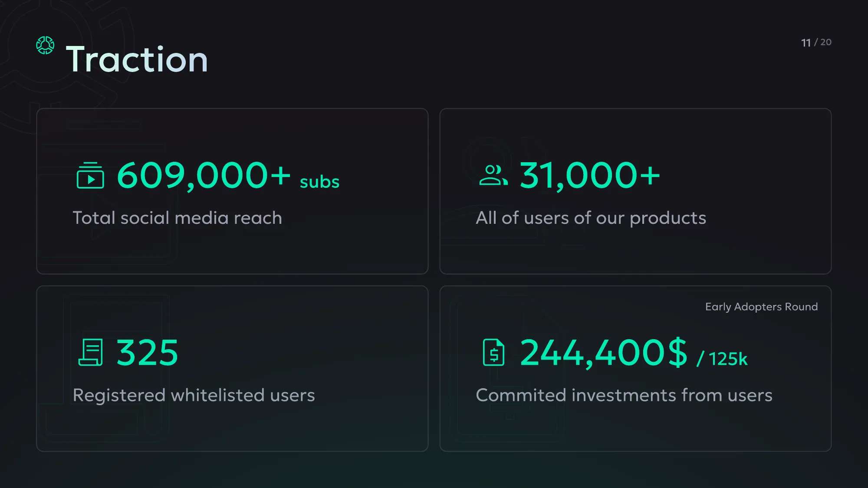This screenshot has height=488, width=868.
Task: Click the users icon beside 31,000+
Action: pyautogui.click(x=493, y=175)
